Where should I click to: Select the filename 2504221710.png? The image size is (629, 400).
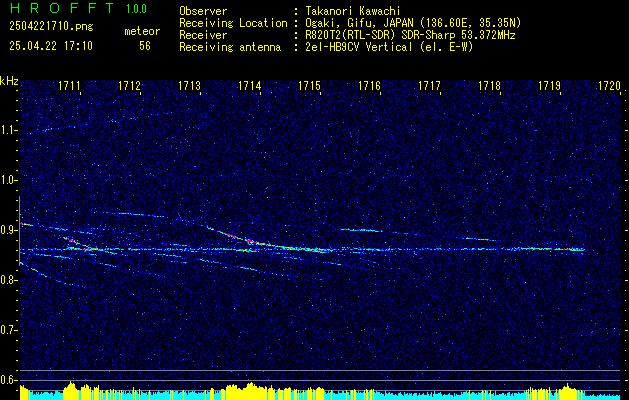pyautogui.click(x=51, y=26)
